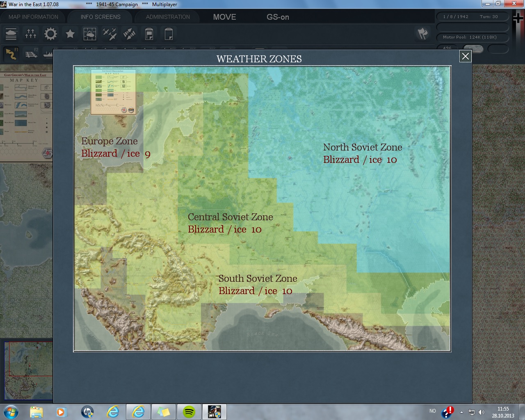Open the order of battle tank icon
Screen dimensions: 525x420
(11, 34)
